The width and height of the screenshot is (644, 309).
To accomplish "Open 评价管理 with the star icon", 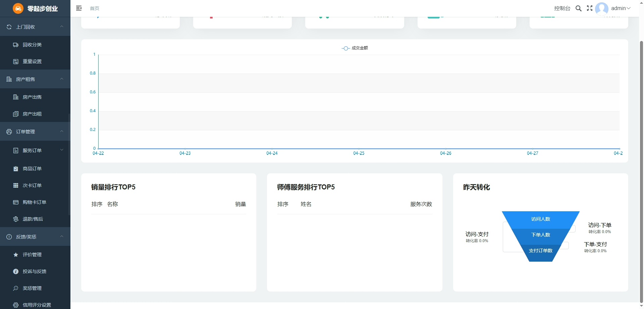I will pyautogui.click(x=32, y=255).
